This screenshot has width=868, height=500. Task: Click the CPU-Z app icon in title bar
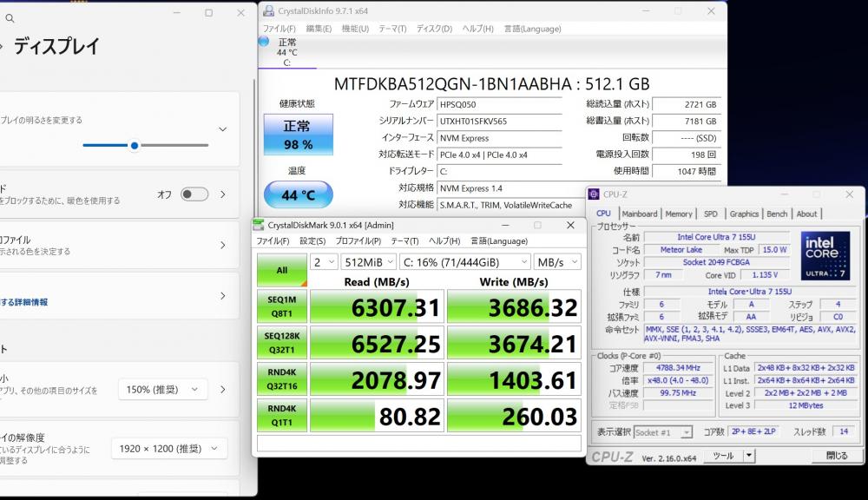point(594,194)
